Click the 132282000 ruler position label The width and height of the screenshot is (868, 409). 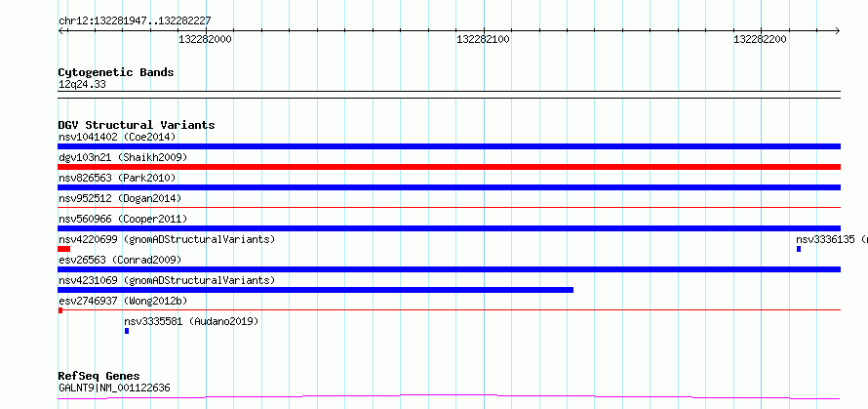206,39
